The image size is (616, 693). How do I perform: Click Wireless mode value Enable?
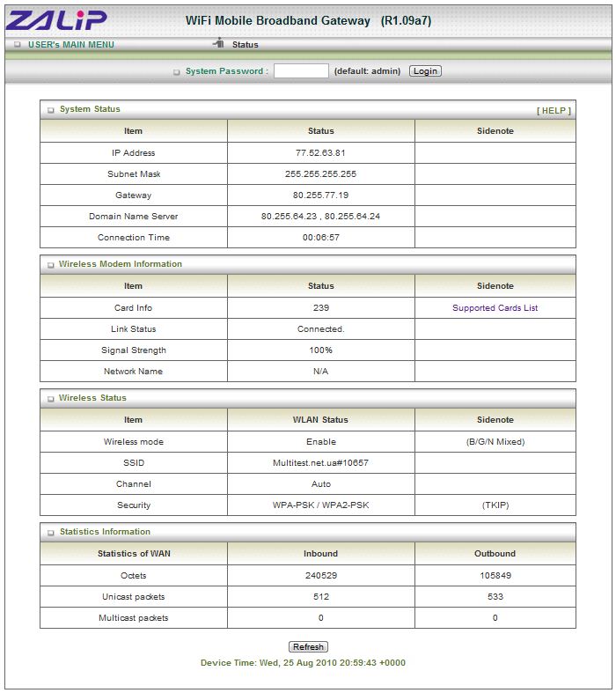(x=321, y=442)
